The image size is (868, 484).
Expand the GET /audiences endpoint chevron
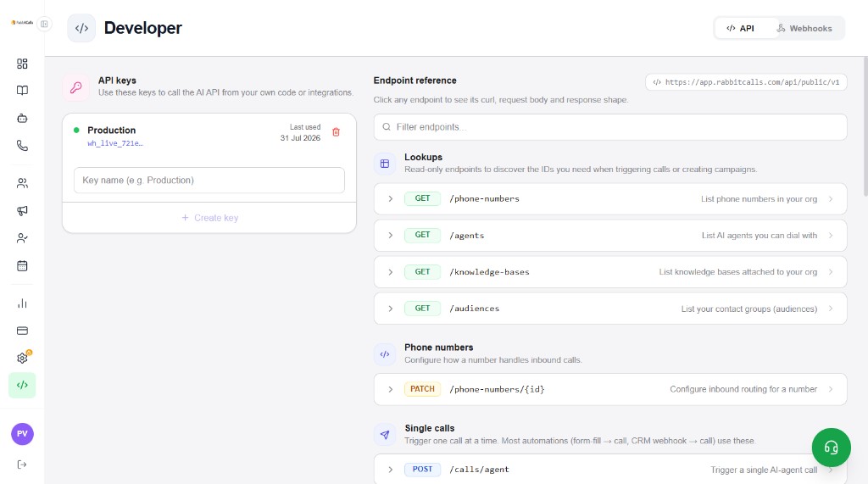tap(390, 309)
